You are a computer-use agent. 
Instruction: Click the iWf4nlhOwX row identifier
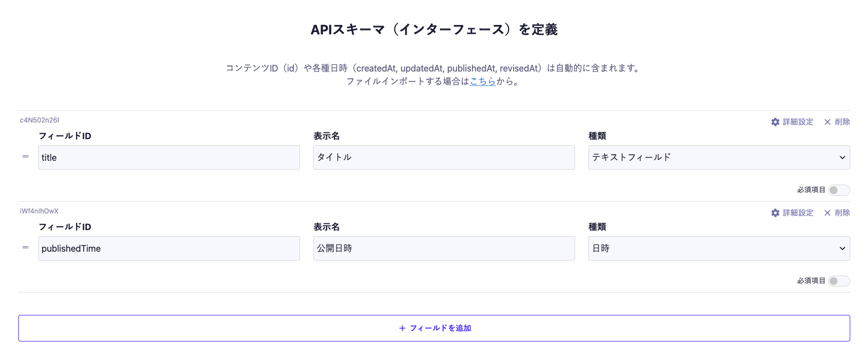click(39, 211)
